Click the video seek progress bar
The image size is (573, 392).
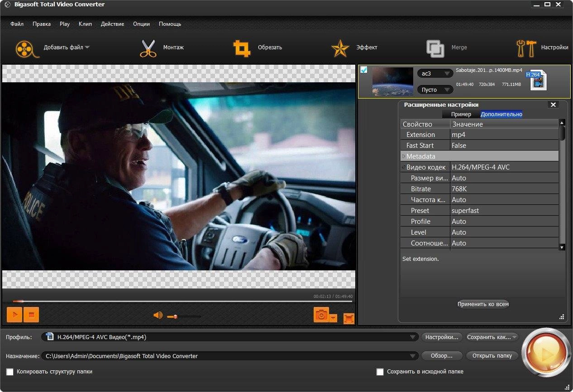[x=182, y=301]
